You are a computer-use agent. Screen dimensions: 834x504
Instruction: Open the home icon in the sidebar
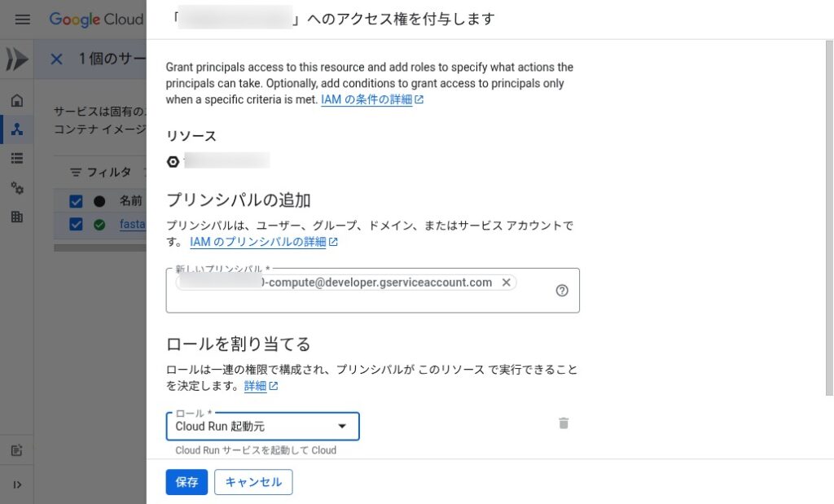[x=17, y=101]
